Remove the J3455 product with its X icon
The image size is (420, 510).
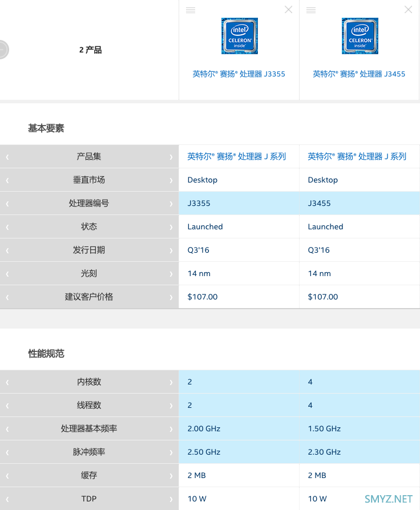tap(408, 10)
